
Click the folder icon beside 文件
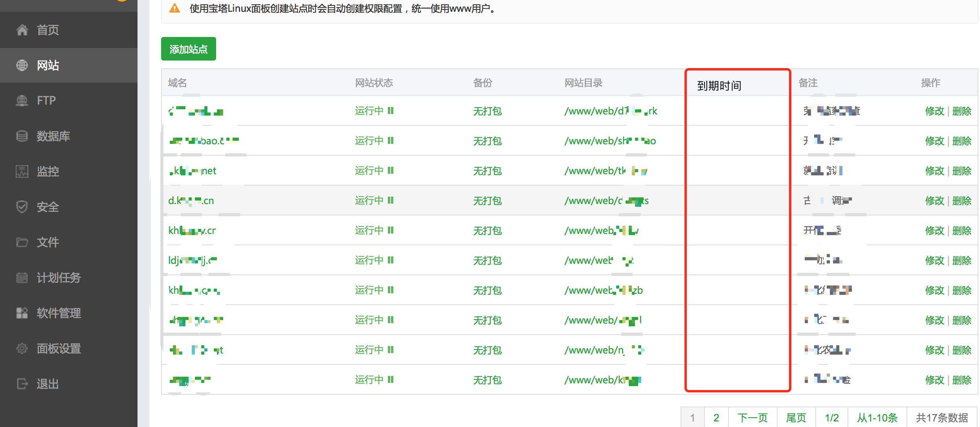tap(22, 242)
